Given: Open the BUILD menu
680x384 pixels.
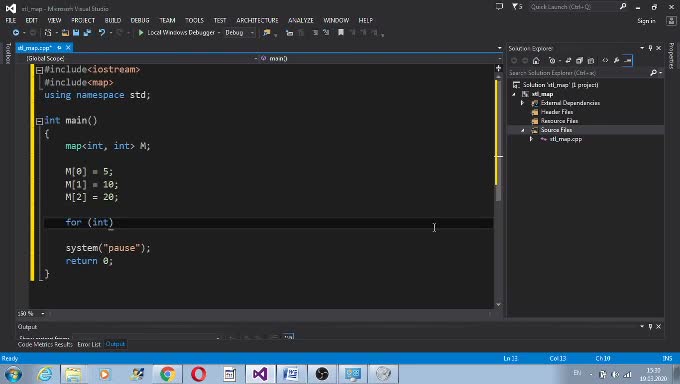Looking at the screenshot, I should (x=113, y=20).
